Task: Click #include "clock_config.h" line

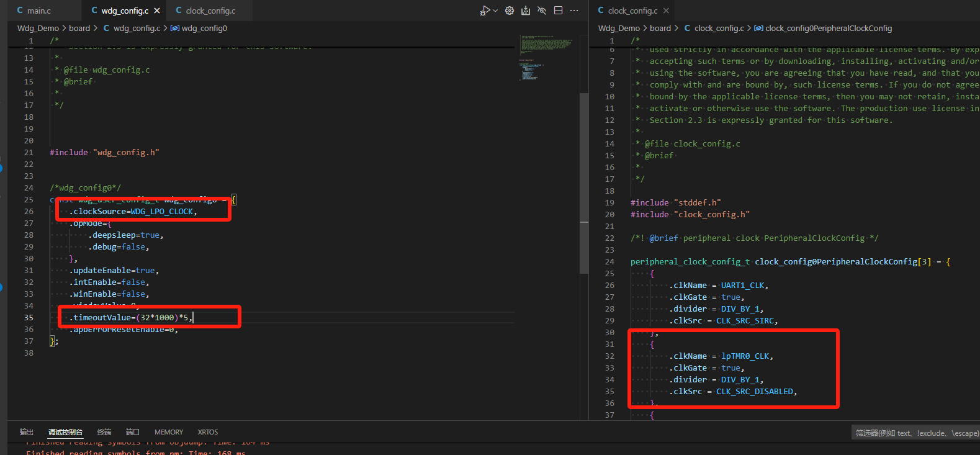Action: pos(690,214)
